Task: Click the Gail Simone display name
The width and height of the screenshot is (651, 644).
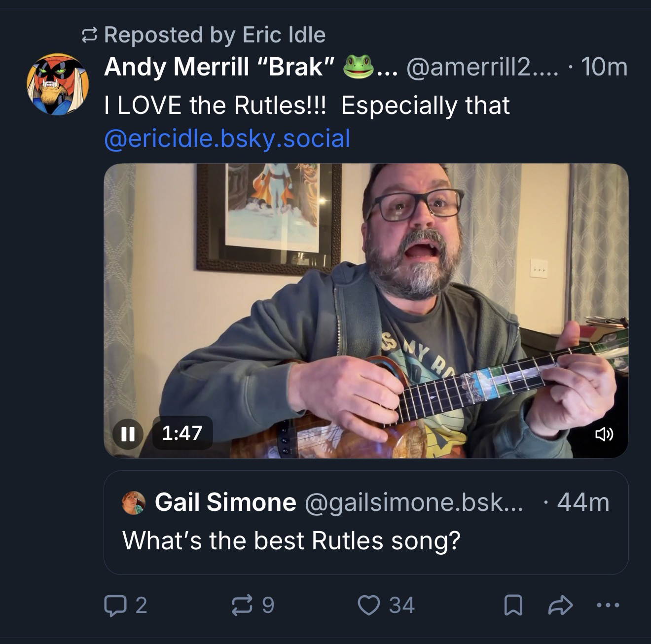Action: 225,502
